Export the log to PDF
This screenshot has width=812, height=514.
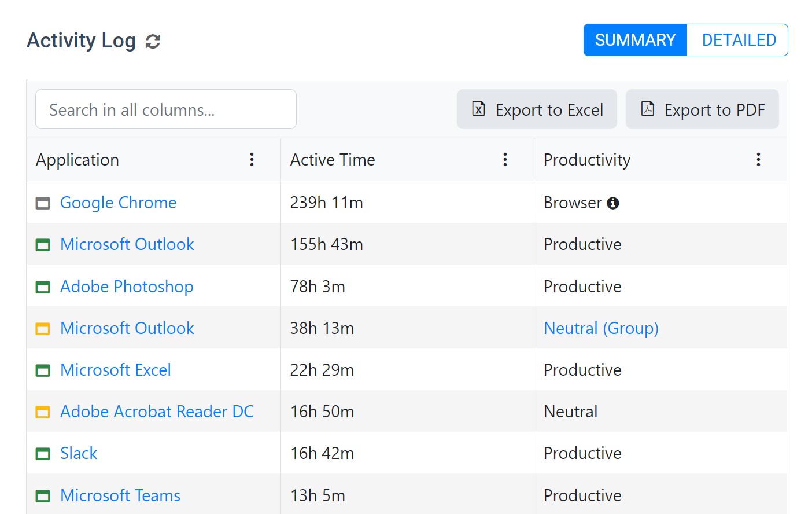702,109
